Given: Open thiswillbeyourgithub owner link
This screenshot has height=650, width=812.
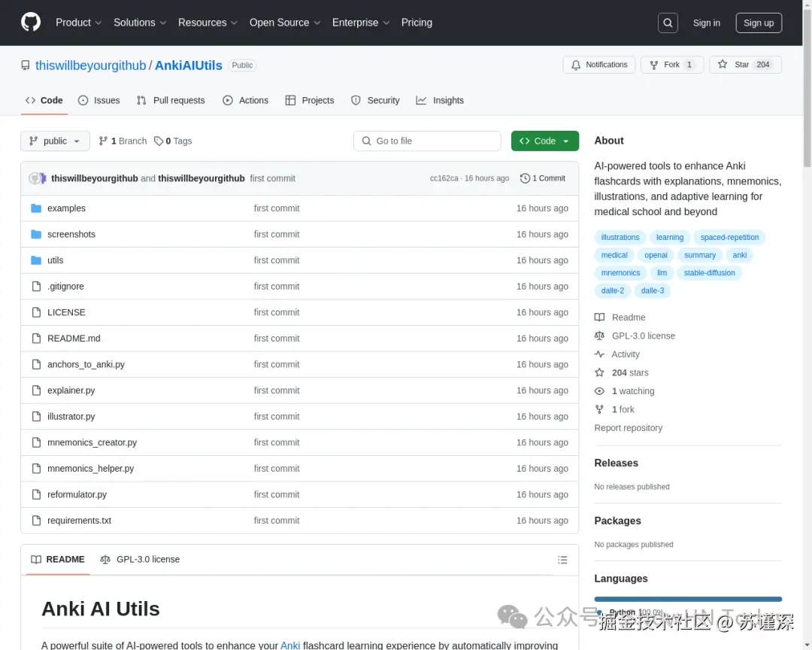Looking at the screenshot, I should (91, 65).
